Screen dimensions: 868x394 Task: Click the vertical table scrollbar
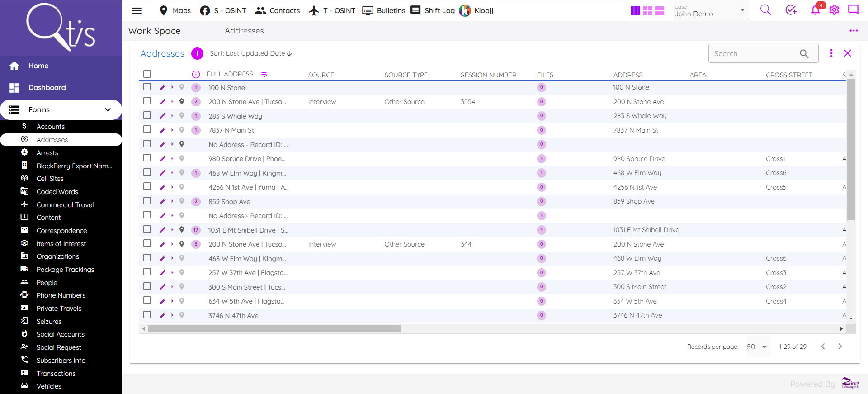point(851,149)
